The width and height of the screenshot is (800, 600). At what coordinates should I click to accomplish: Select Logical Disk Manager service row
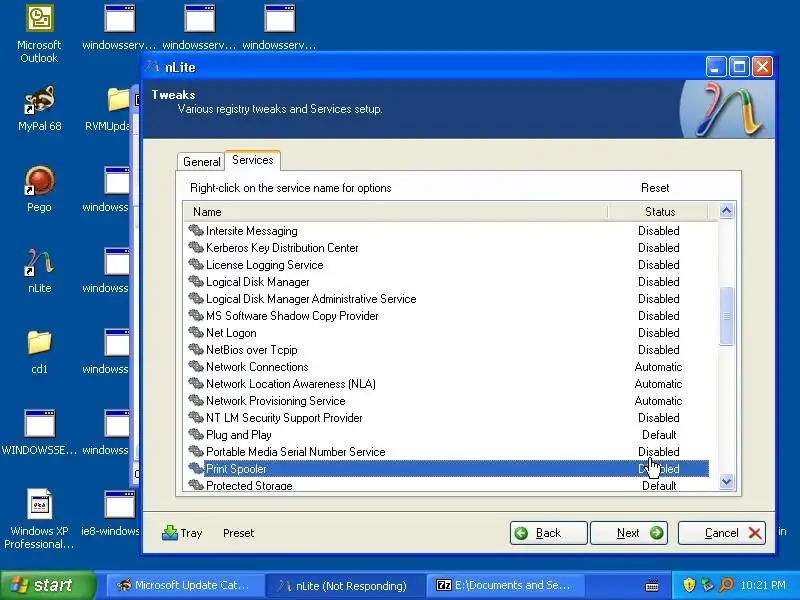point(446,282)
